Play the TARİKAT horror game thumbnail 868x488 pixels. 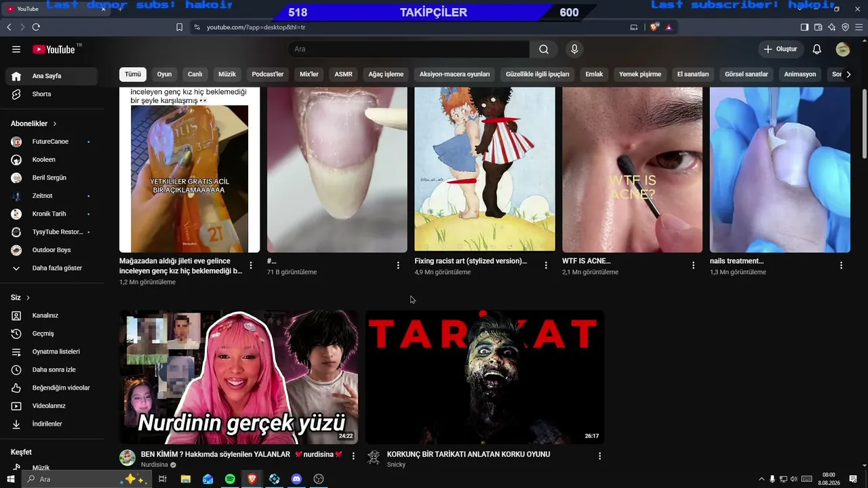[485, 377]
